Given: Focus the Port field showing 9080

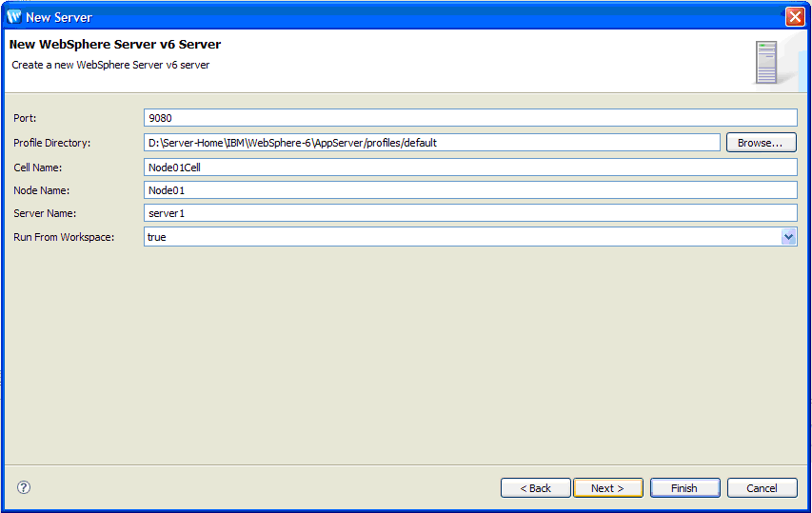Looking at the screenshot, I should 470,117.
